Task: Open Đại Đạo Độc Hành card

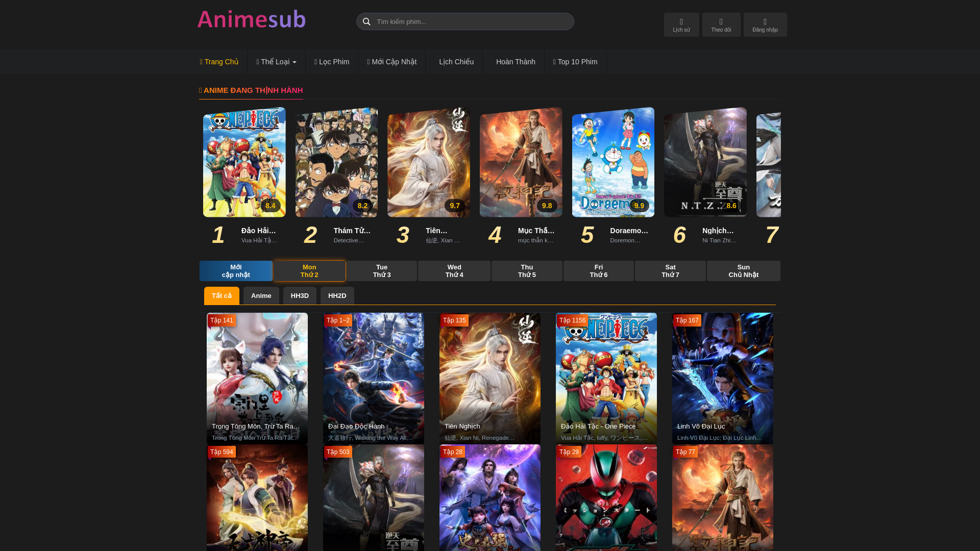Action: (374, 378)
